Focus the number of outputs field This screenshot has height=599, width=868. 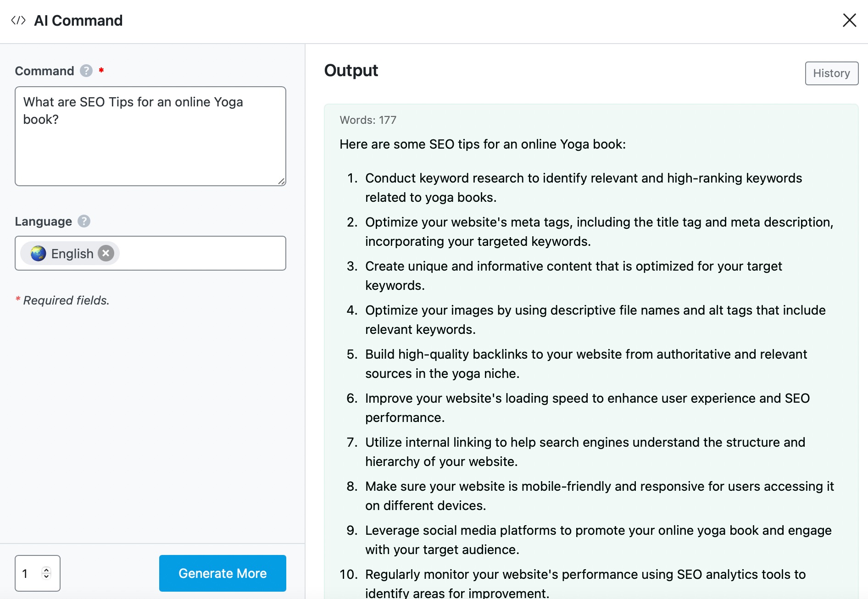click(x=38, y=573)
